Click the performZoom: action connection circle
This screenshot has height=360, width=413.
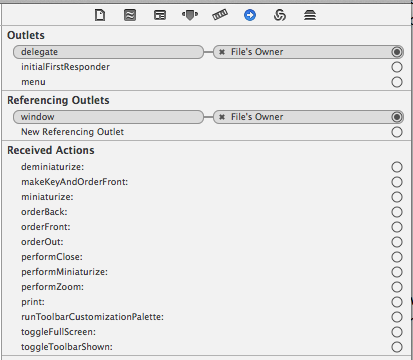pyautogui.click(x=397, y=287)
